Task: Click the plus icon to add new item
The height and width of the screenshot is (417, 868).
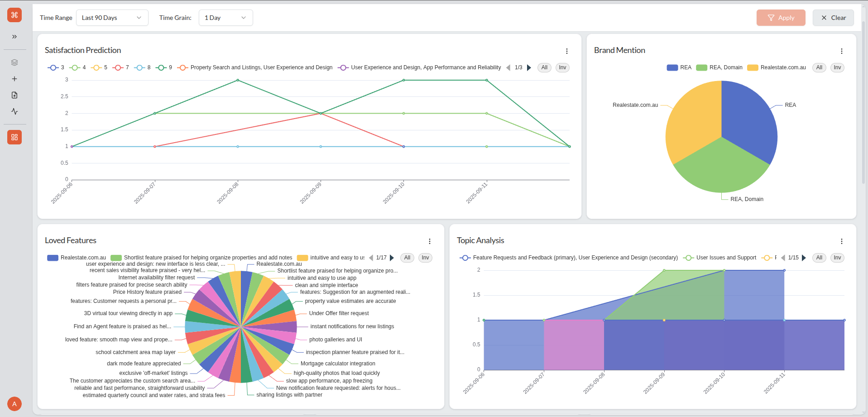Action: [x=14, y=78]
